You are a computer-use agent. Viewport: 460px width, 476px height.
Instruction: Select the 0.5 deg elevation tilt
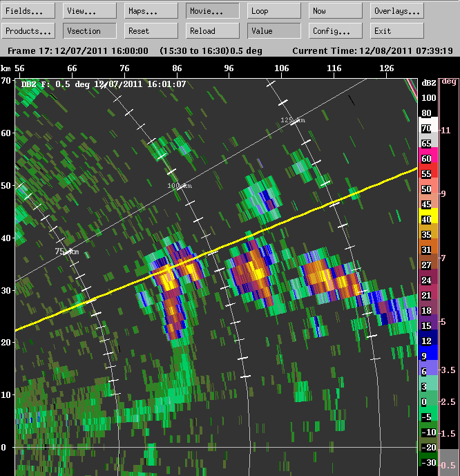(x=448, y=466)
